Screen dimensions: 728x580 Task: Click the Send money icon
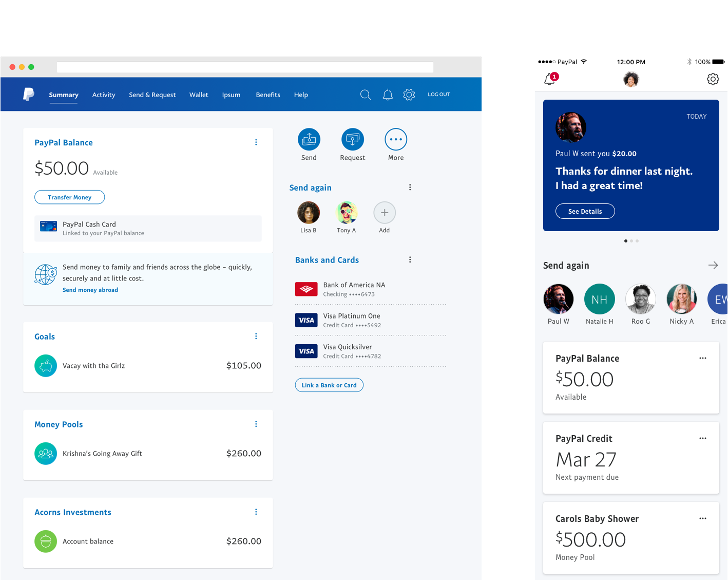coord(309,139)
